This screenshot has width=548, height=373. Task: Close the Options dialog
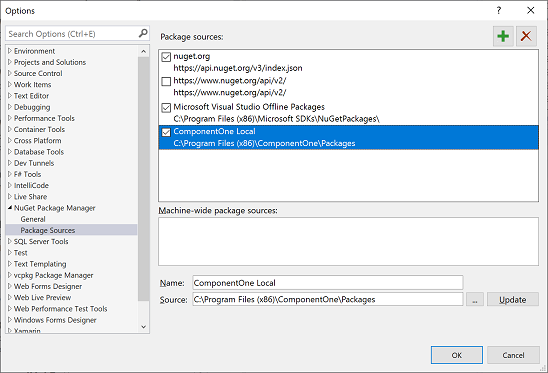[531, 10]
